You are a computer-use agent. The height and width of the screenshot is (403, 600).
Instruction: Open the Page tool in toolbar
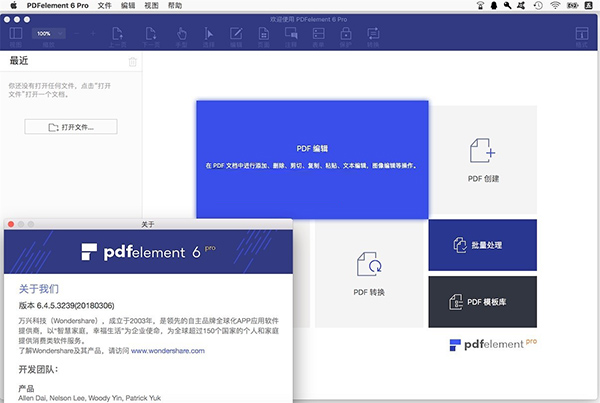coord(264,34)
